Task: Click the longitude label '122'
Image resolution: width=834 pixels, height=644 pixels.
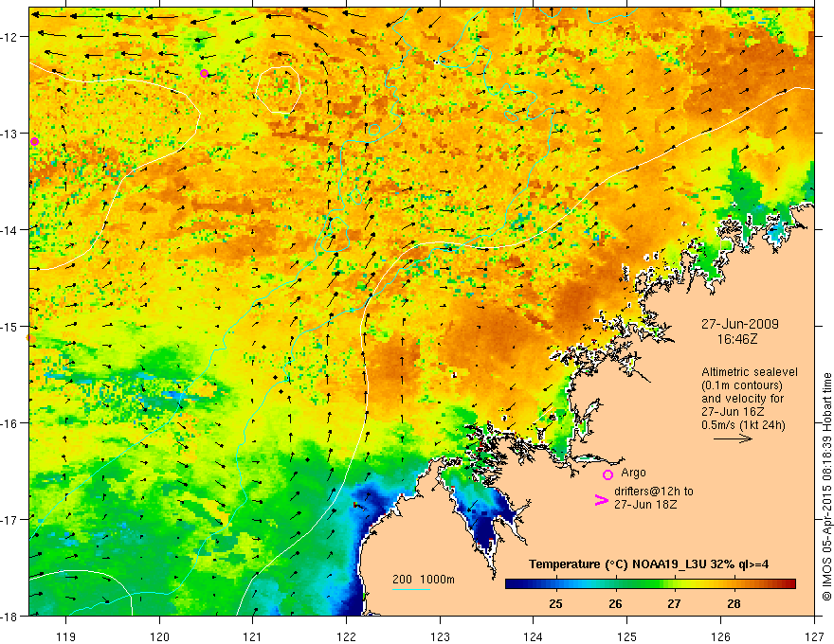Action: [346, 636]
